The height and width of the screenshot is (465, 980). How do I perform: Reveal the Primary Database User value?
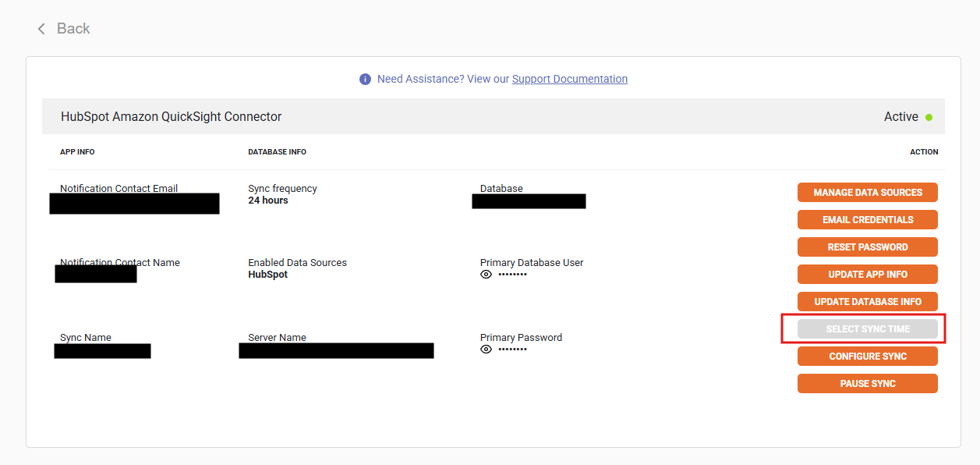pyautogui.click(x=486, y=275)
